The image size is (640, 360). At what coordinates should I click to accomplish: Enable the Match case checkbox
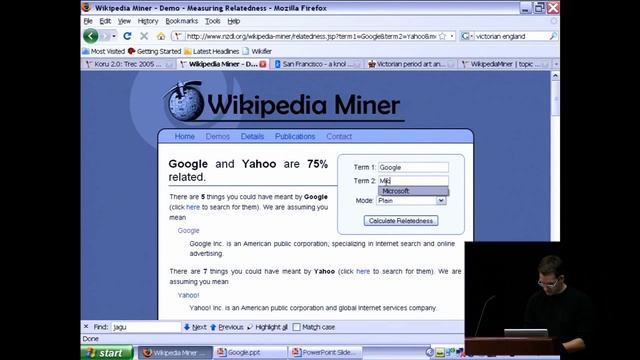pyautogui.click(x=297, y=327)
